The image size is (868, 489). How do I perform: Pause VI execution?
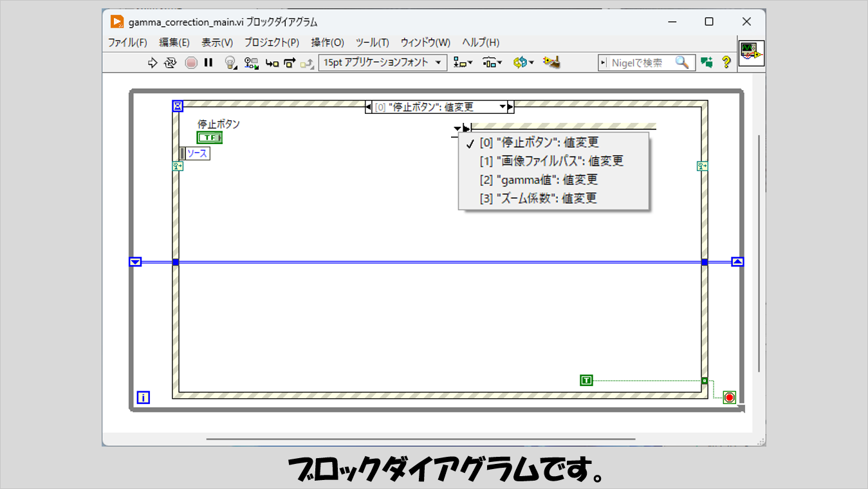pyautogui.click(x=208, y=62)
